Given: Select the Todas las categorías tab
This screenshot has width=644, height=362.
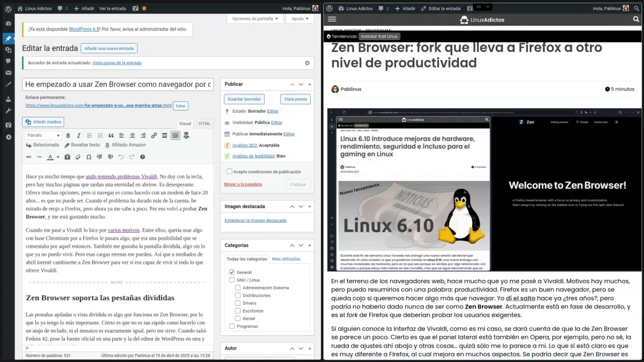Looking at the screenshot, I should [247, 259].
